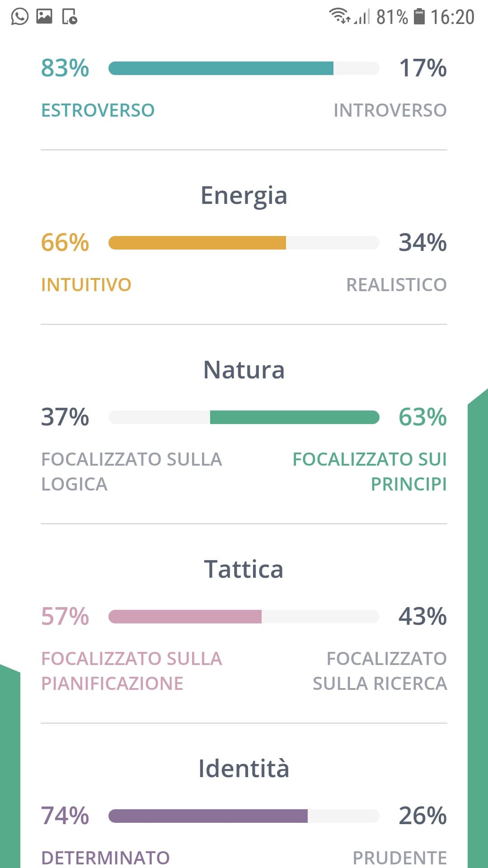Click the yellow Intuitivo percentage bar
The height and width of the screenshot is (868, 488).
[244, 243]
